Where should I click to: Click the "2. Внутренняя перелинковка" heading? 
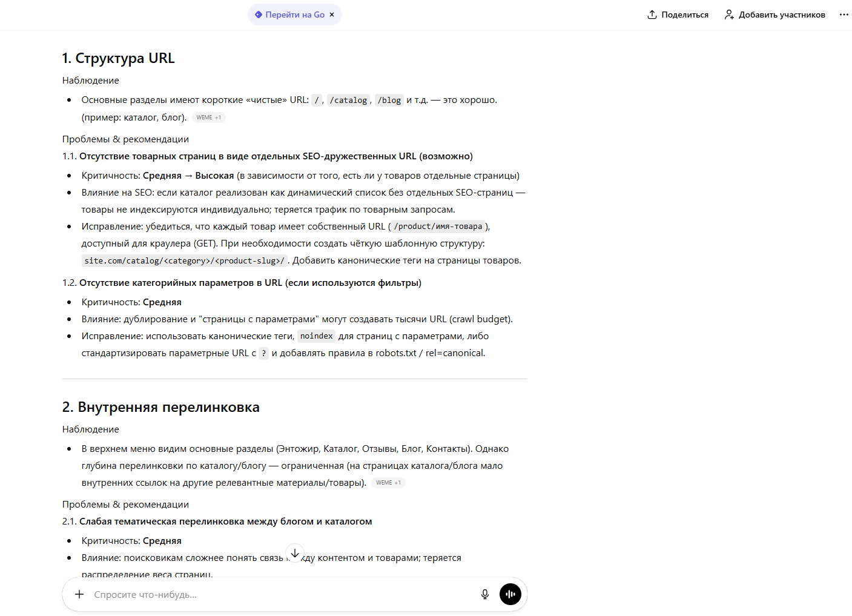point(161,407)
